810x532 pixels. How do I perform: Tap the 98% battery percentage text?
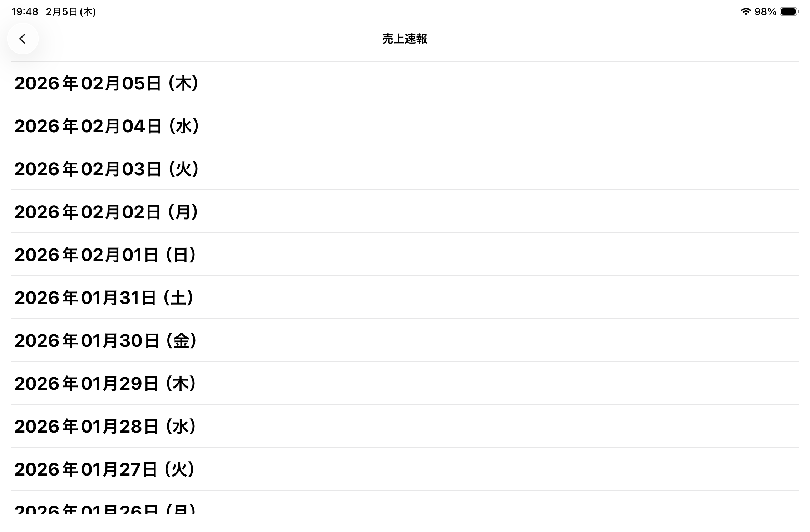click(x=765, y=12)
